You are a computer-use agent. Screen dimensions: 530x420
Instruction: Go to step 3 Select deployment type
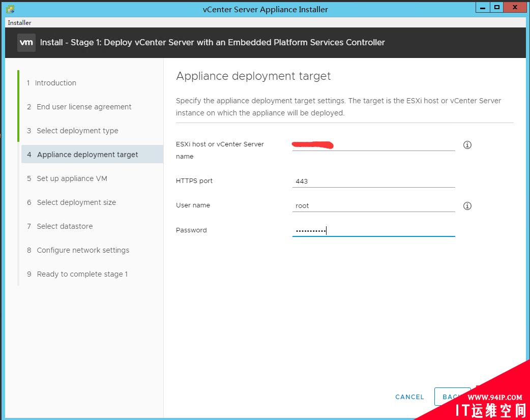coord(73,131)
